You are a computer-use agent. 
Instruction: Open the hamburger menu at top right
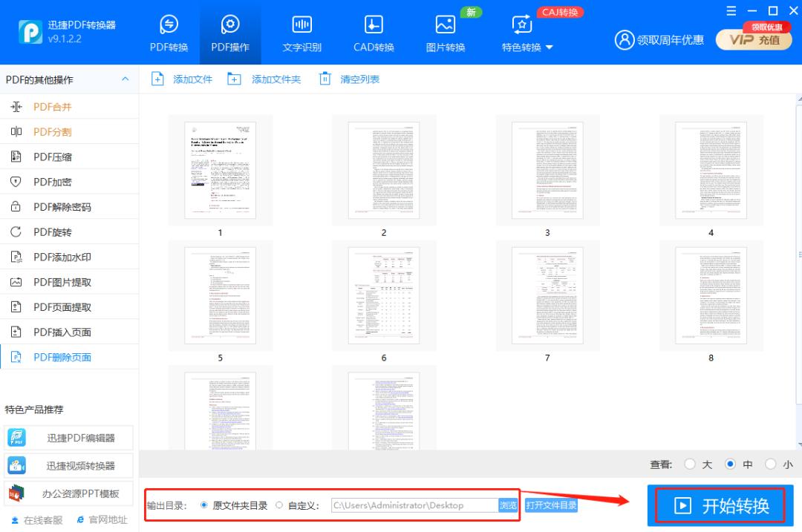pyautogui.click(x=731, y=10)
